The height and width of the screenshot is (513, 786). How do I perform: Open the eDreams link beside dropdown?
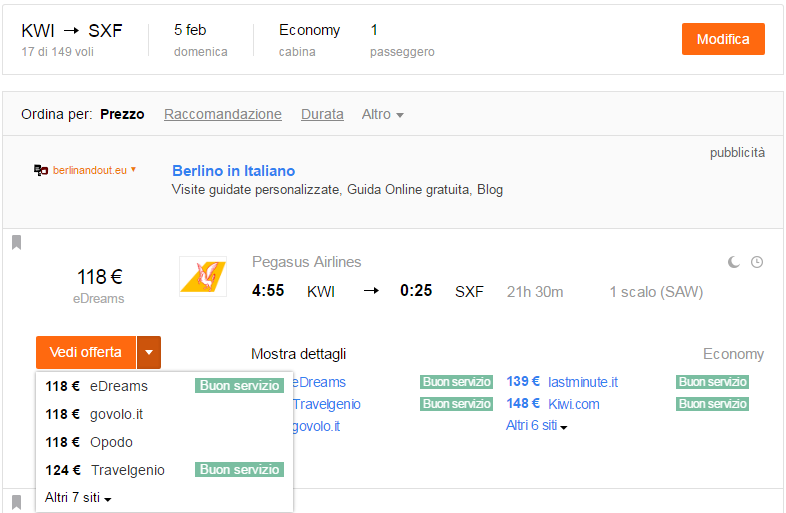tap(319, 382)
